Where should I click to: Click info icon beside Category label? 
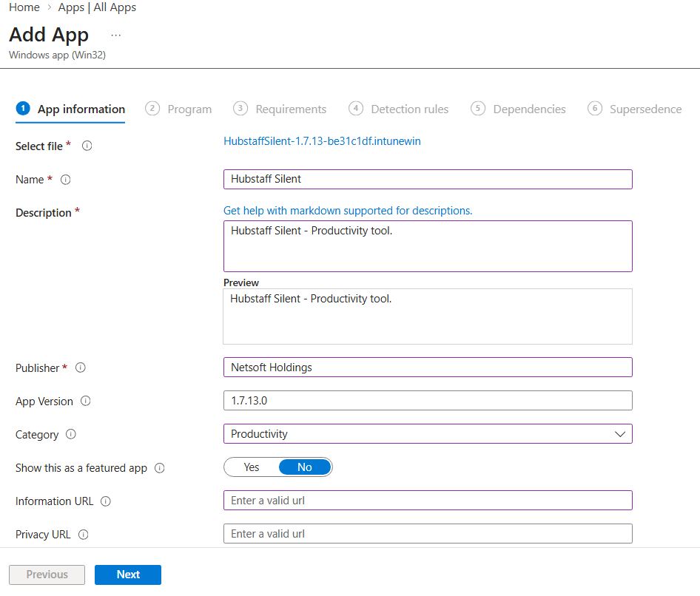pos(71,435)
